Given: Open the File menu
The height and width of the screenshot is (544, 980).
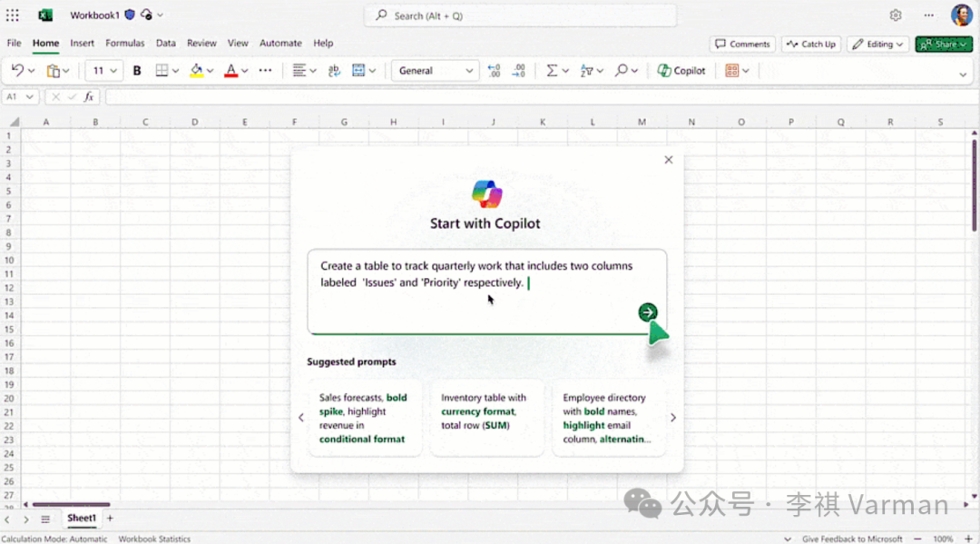Looking at the screenshot, I should click(14, 44).
